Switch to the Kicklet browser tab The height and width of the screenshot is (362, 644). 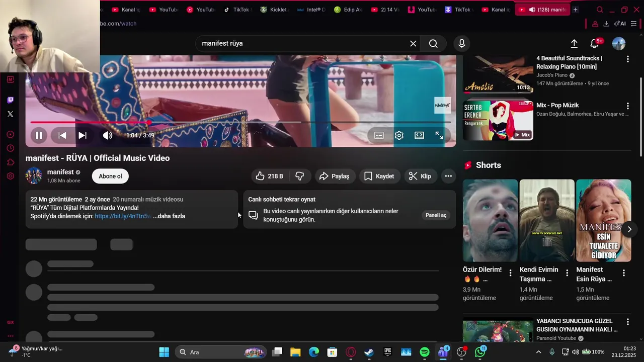point(274,10)
